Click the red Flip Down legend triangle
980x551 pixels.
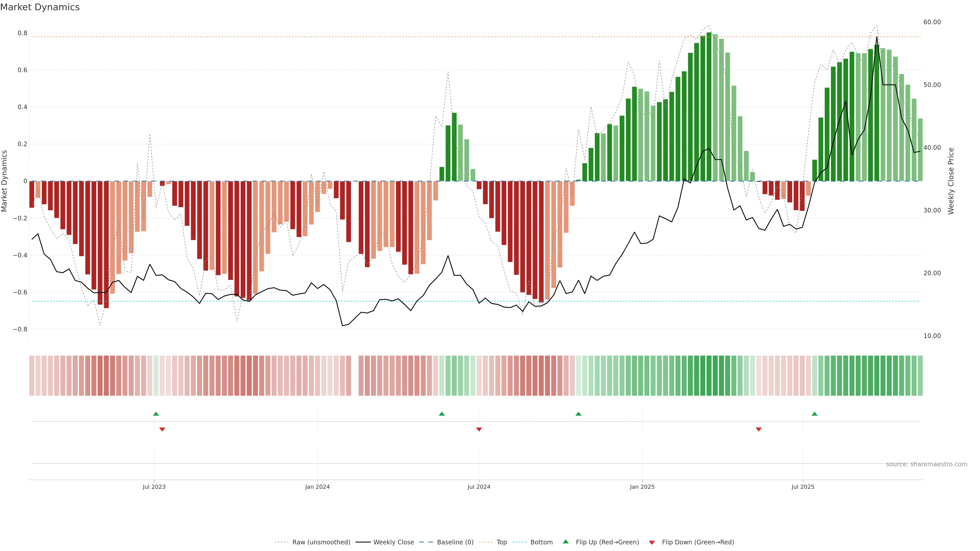(652, 543)
